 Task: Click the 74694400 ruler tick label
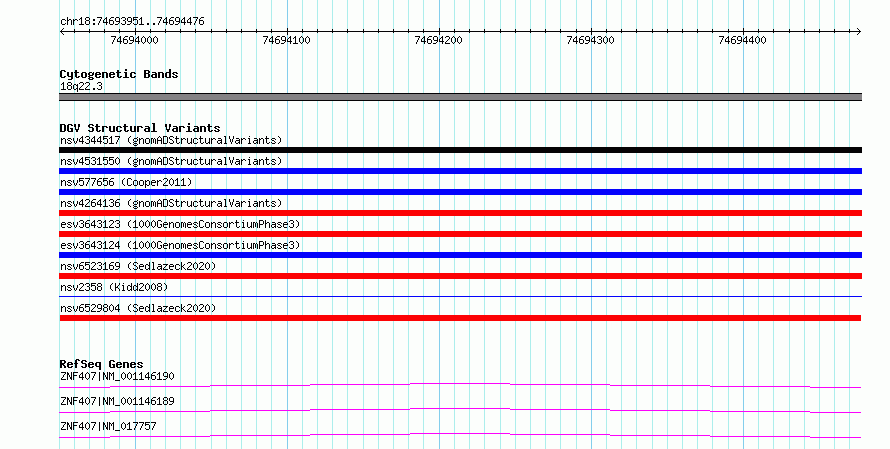point(742,40)
